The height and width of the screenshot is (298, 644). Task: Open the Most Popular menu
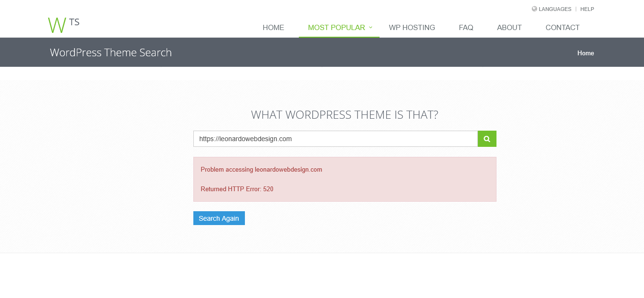coord(336,28)
